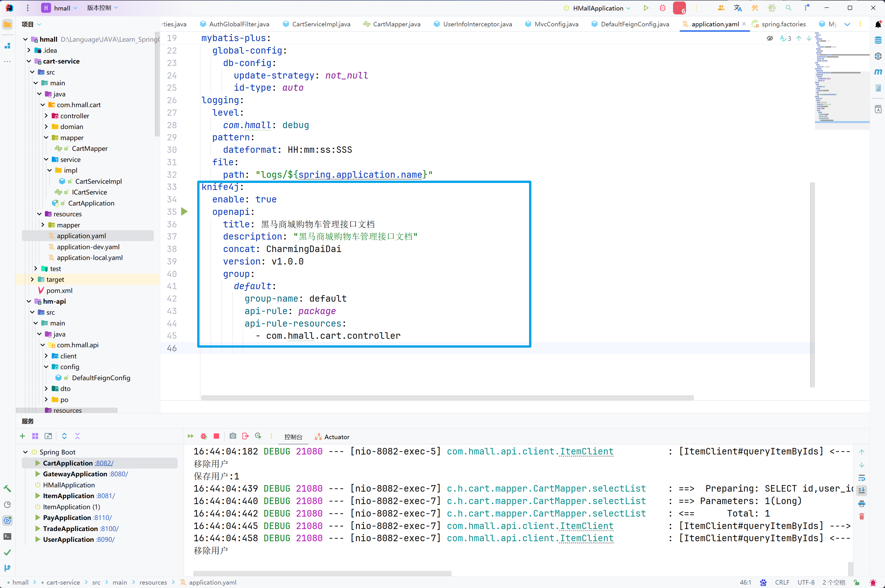The height and width of the screenshot is (588, 885).
Task: Toggle soft-wrap in the console output
Action: pos(862,478)
